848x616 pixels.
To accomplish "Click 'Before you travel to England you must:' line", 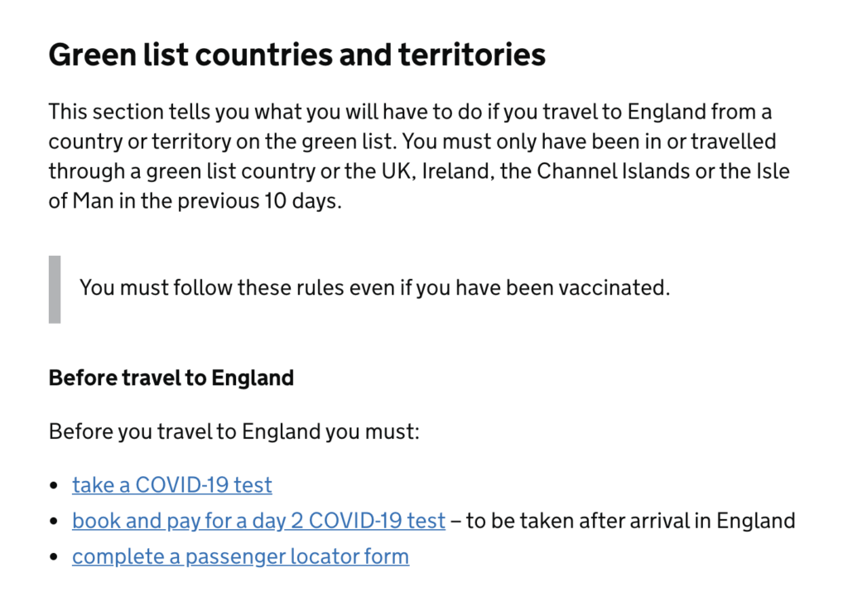I will click(234, 431).
